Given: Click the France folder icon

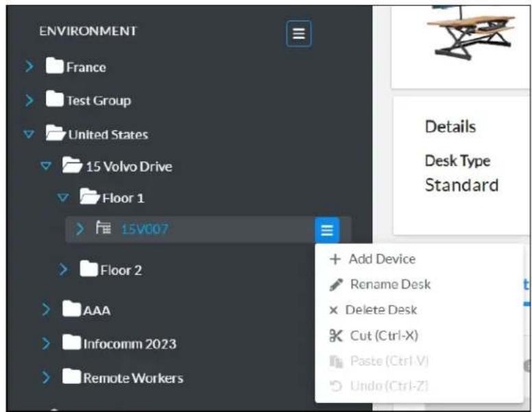Looking at the screenshot, I should coord(54,66).
